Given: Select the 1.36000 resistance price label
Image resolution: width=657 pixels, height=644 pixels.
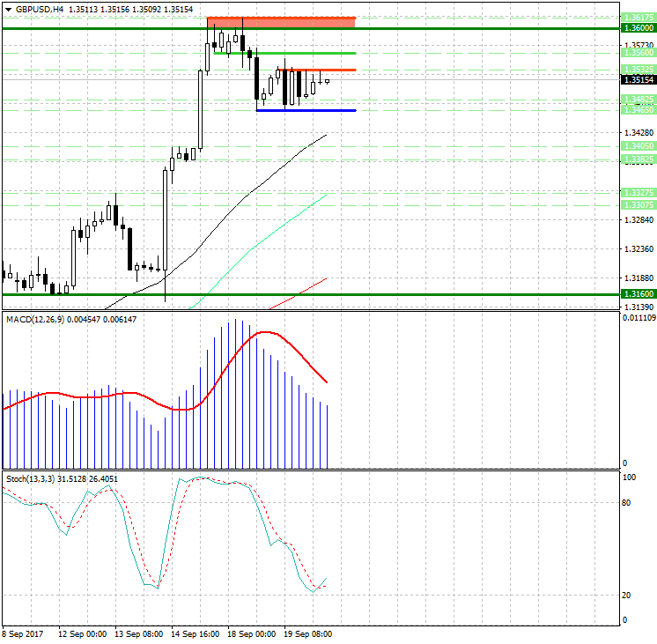Looking at the screenshot, I should point(639,28).
